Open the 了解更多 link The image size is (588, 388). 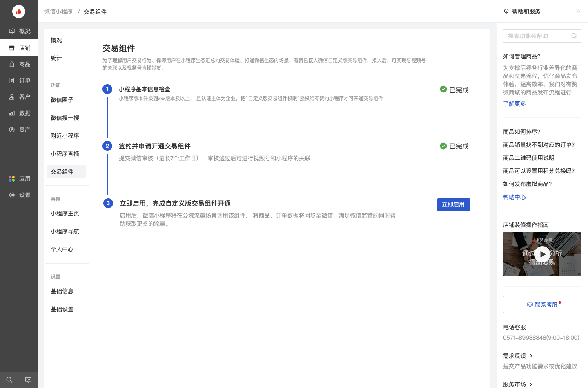click(x=514, y=104)
